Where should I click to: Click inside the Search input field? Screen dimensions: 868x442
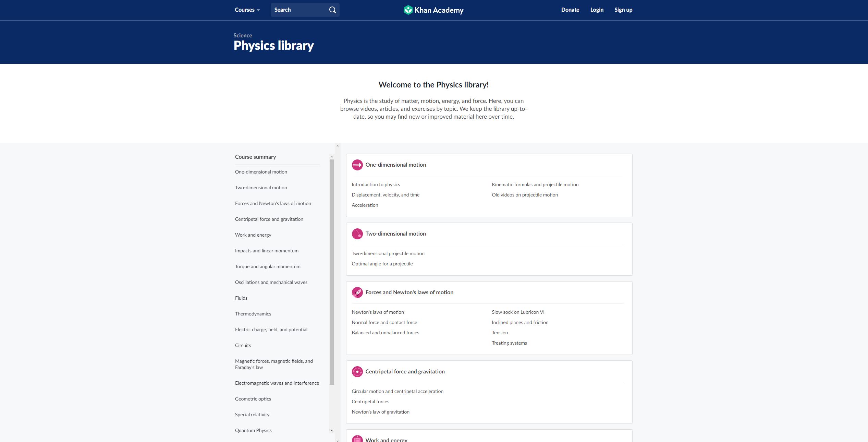298,10
